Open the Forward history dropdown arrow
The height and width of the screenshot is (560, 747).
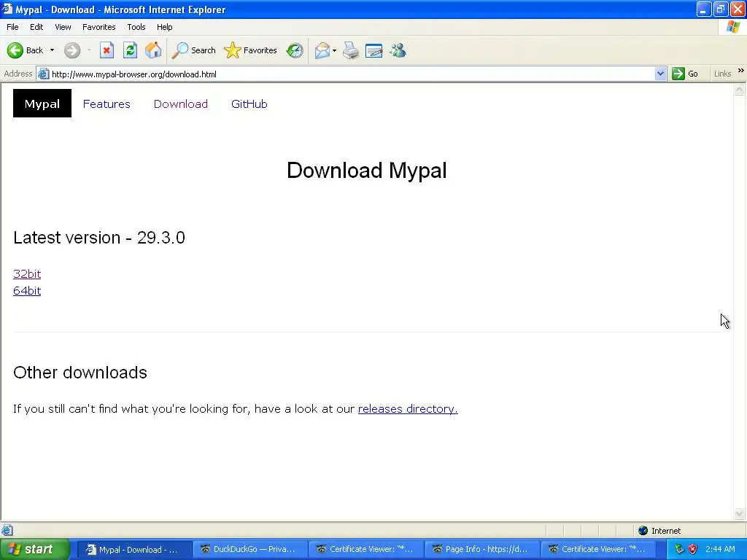(89, 50)
